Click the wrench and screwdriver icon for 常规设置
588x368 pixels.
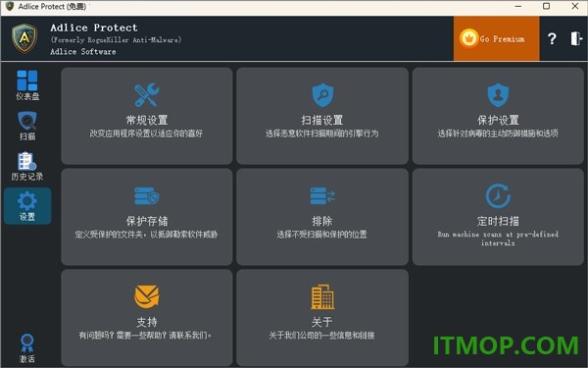(147, 95)
